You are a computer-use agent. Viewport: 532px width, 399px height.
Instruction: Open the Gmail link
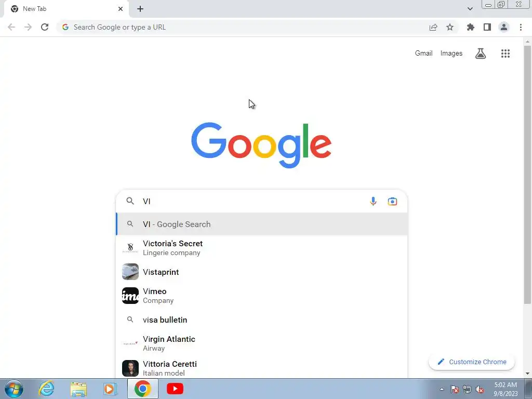(424, 54)
